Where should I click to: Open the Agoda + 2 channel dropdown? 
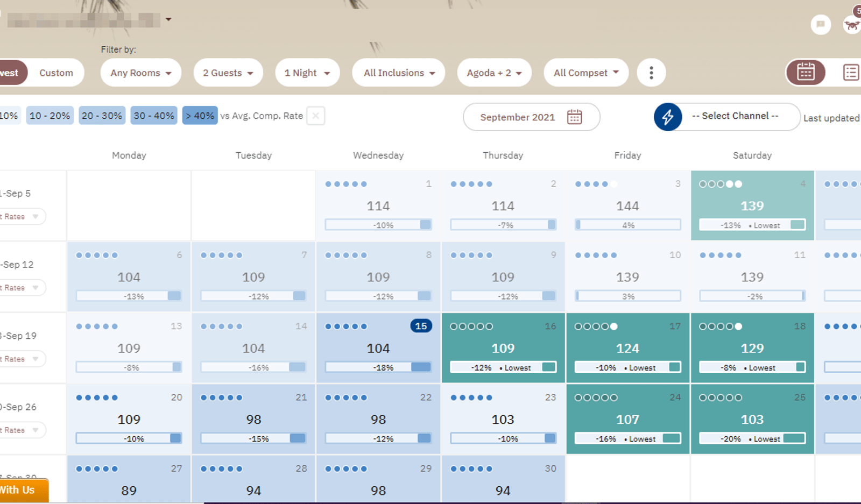tap(495, 73)
